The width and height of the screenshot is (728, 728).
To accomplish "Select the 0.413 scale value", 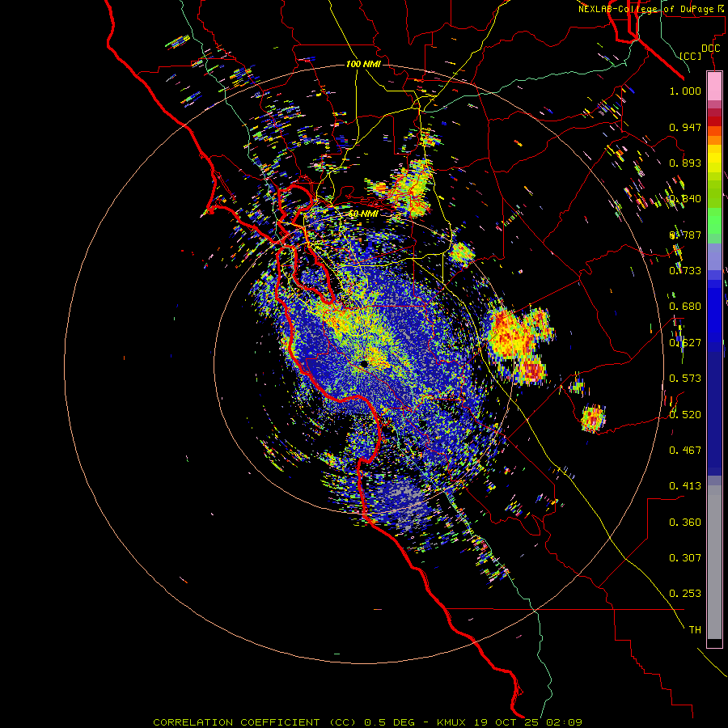I will pyautogui.click(x=685, y=486).
